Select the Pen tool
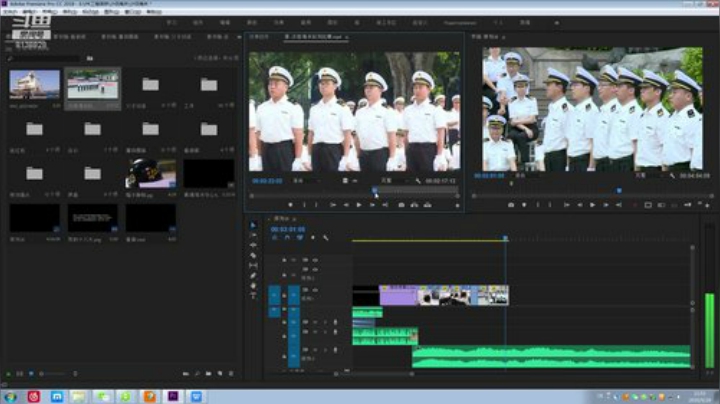Image resolution: width=720 pixels, height=404 pixels. 253,275
